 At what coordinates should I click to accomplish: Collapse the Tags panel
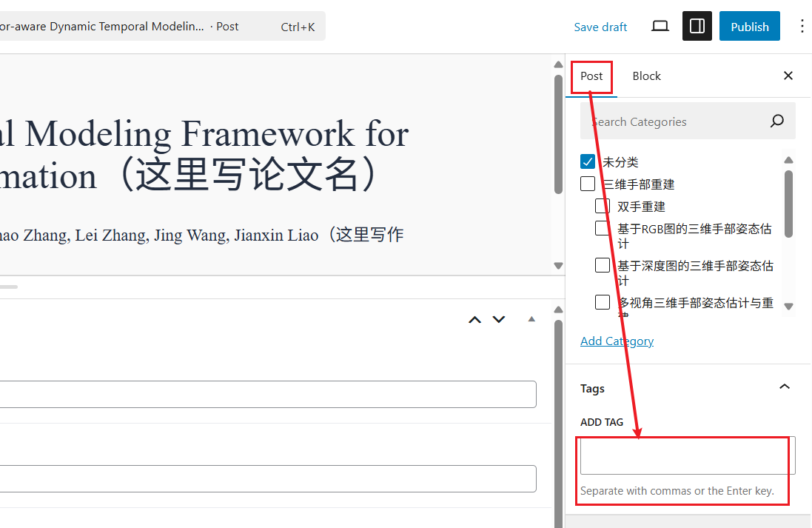[785, 387]
